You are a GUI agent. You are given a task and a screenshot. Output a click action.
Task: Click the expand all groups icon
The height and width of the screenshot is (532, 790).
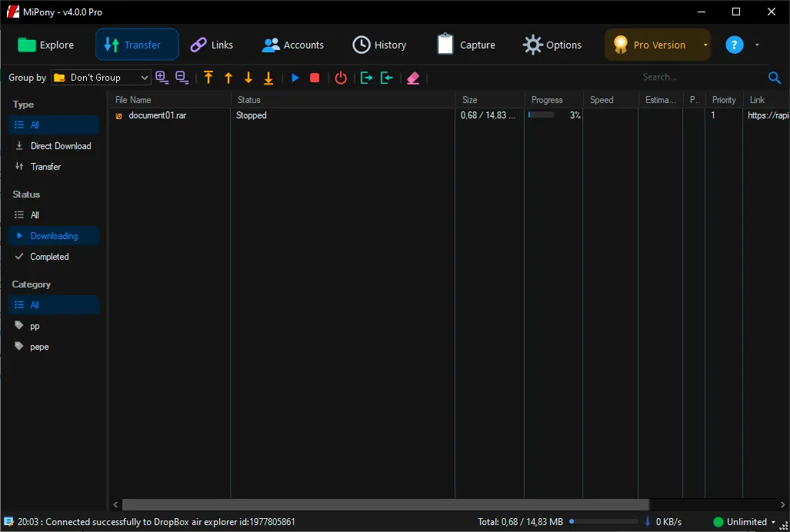[162, 78]
